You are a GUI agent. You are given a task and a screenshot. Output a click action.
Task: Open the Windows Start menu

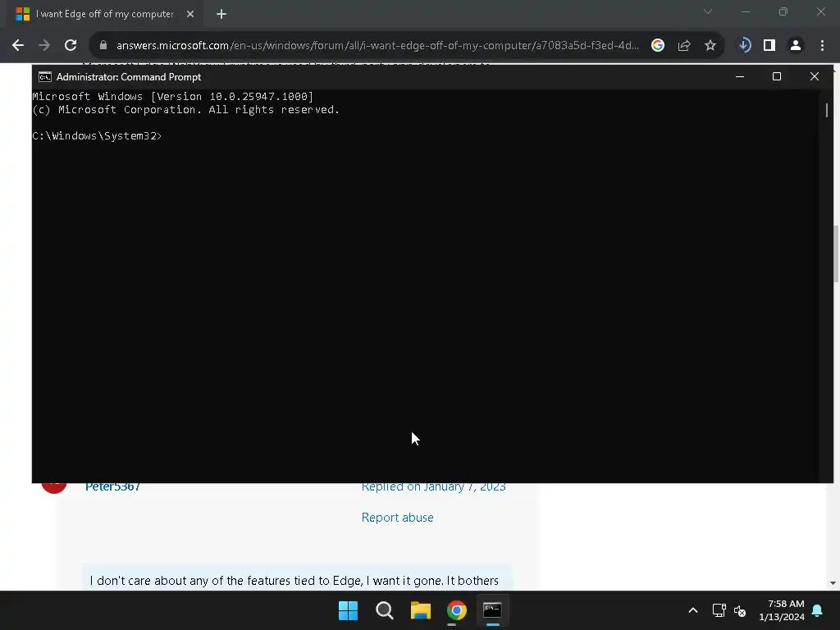point(348,610)
